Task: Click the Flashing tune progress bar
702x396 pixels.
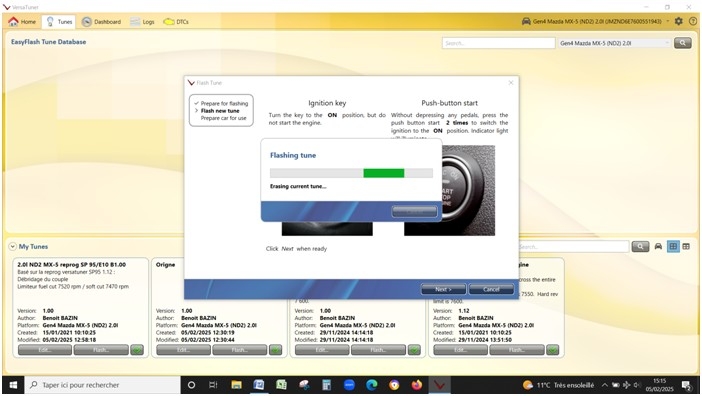Action: pos(351,173)
